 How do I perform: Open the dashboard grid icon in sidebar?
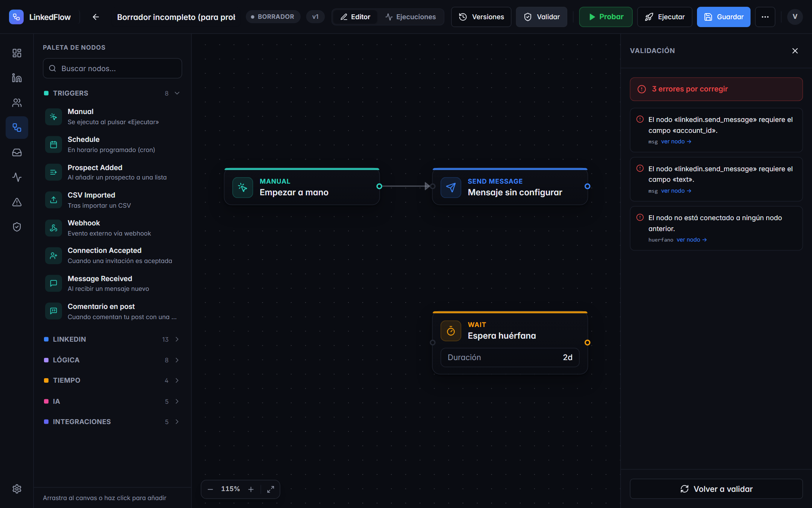click(17, 53)
